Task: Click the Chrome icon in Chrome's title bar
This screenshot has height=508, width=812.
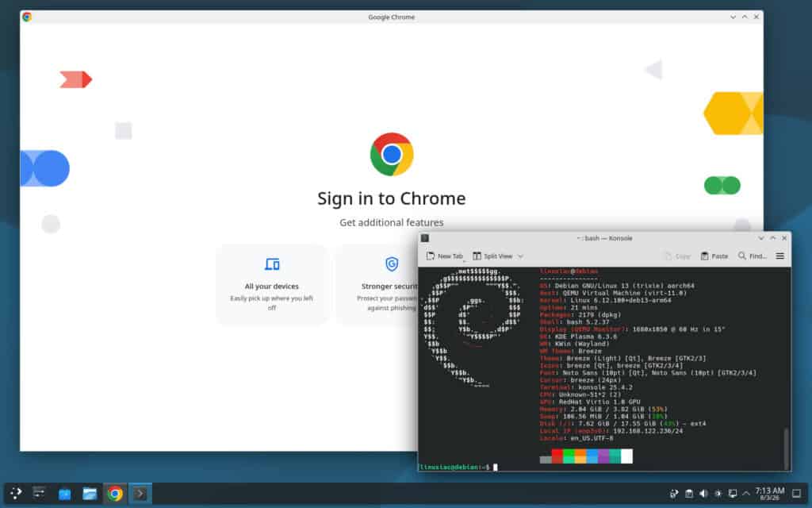Action: coord(27,17)
